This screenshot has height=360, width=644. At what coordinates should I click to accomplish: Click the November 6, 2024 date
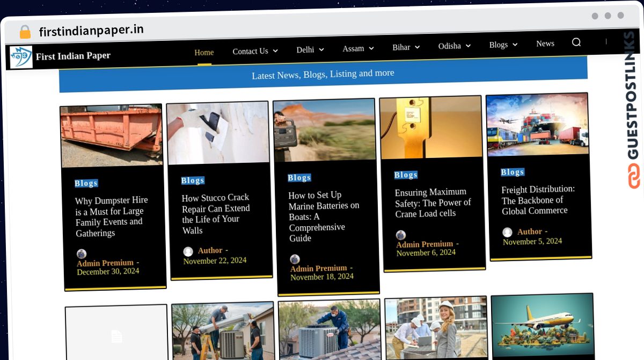[x=426, y=253]
